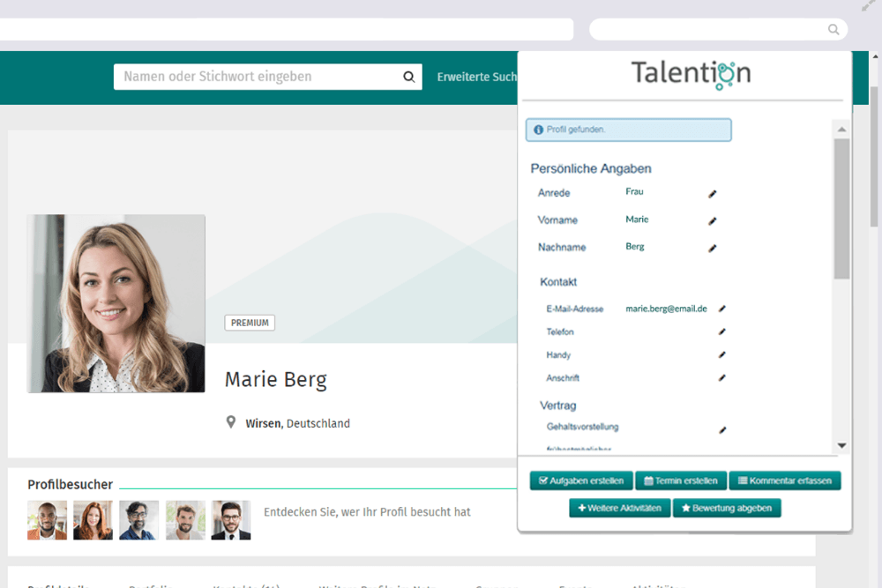Image resolution: width=882 pixels, height=588 pixels.
Task: Click the Frau salutation value
Action: [634, 191]
